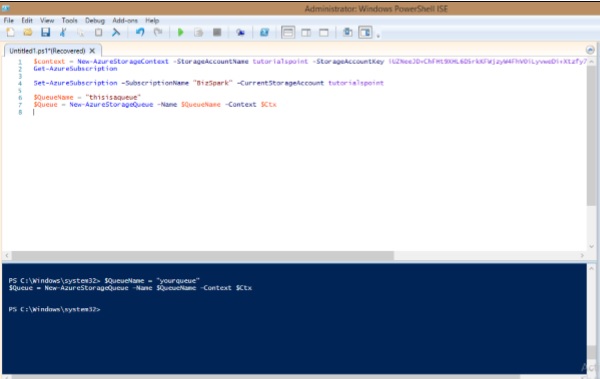Run script with the green play icon
This screenshot has height=379, width=600.
181,33
